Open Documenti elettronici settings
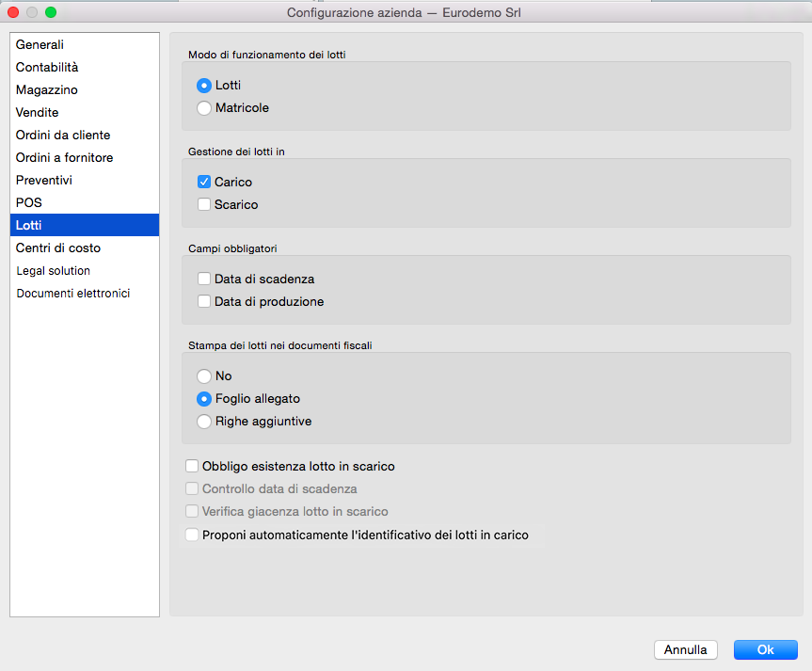This screenshot has height=671, width=812. point(72,294)
